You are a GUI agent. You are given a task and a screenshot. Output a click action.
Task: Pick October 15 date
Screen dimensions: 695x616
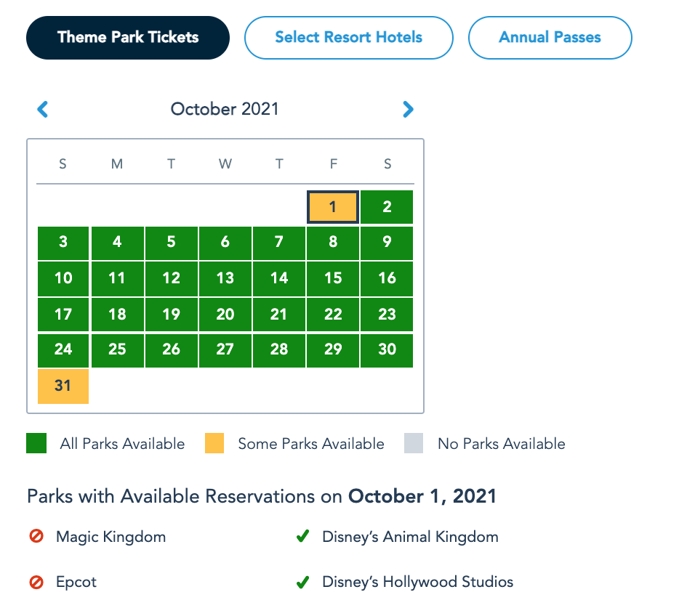point(333,278)
